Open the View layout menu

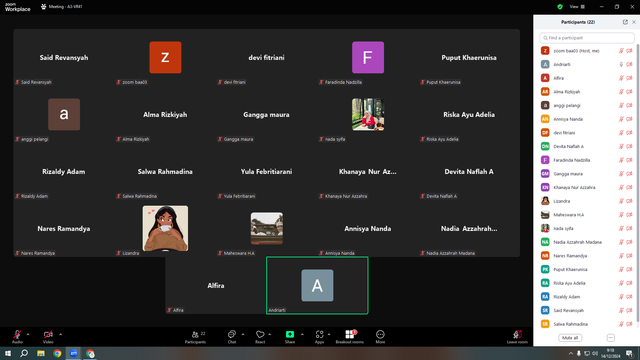(x=577, y=7)
